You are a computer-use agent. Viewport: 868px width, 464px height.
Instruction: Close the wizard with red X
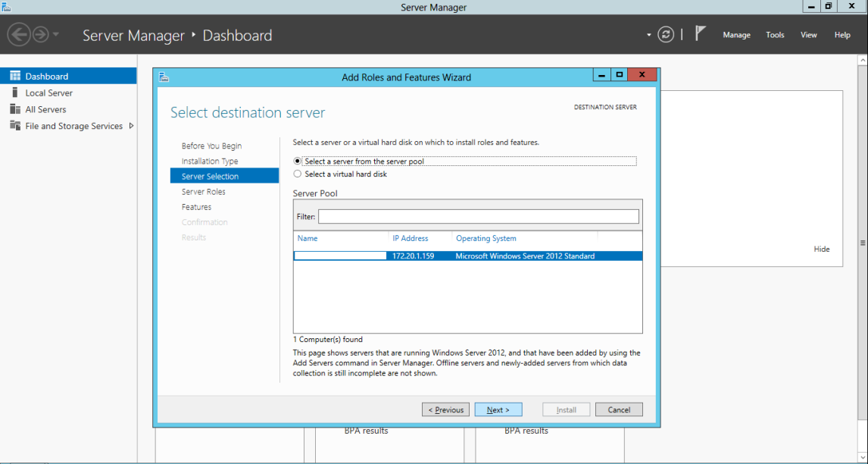642,75
